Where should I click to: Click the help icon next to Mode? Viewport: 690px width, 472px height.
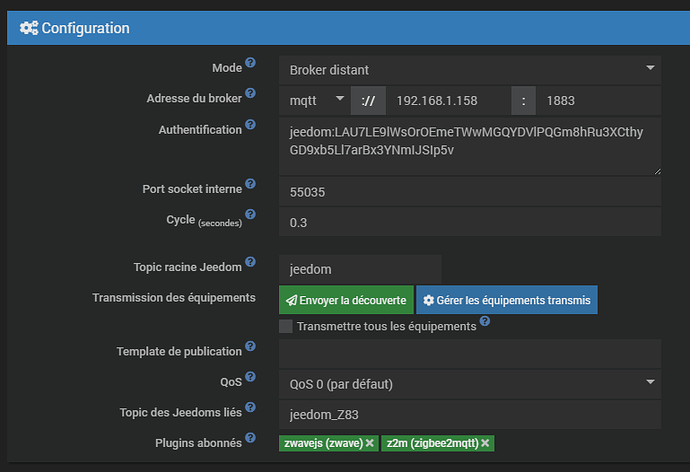click(x=251, y=63)
